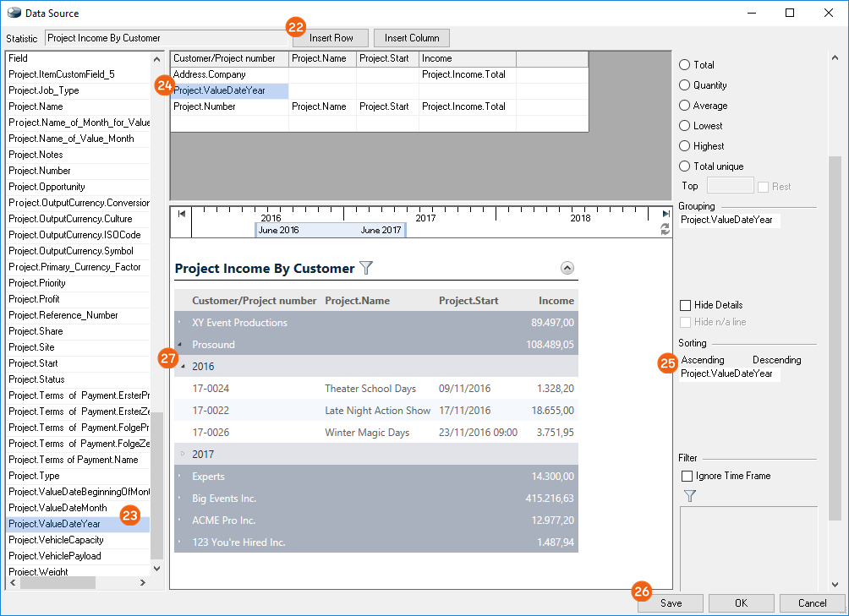Screen dimensions: 849x616
Task: Click the timeline refresh icon
Action: point(666,229)
